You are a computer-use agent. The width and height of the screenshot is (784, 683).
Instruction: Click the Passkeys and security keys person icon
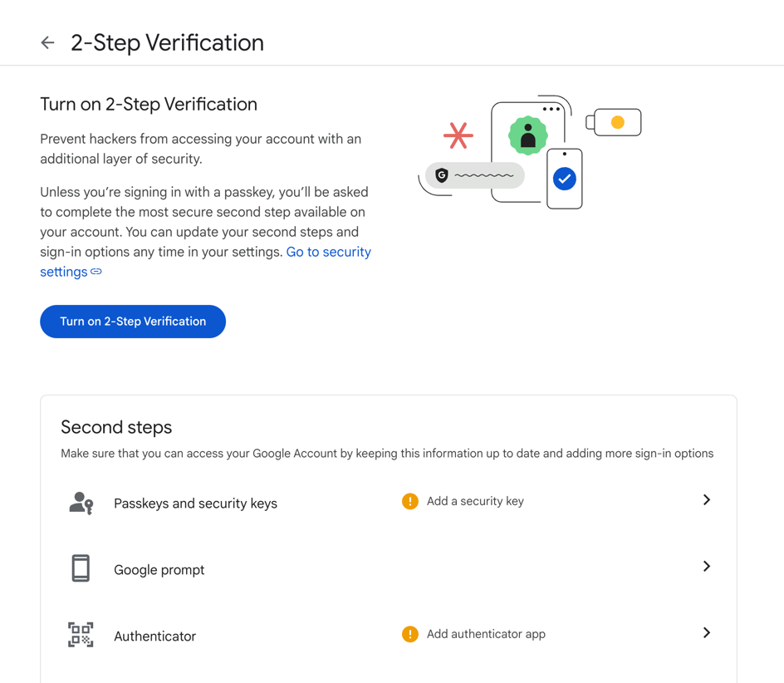(80, 502)
